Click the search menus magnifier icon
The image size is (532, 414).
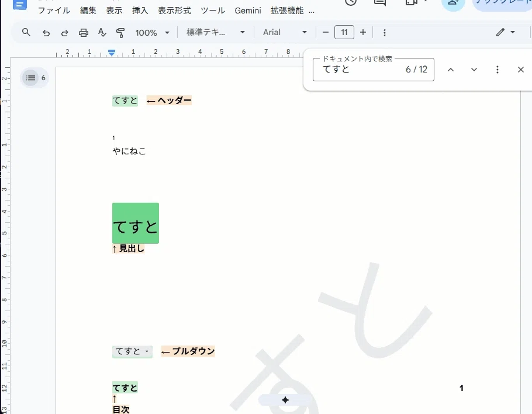pos(26,32)
